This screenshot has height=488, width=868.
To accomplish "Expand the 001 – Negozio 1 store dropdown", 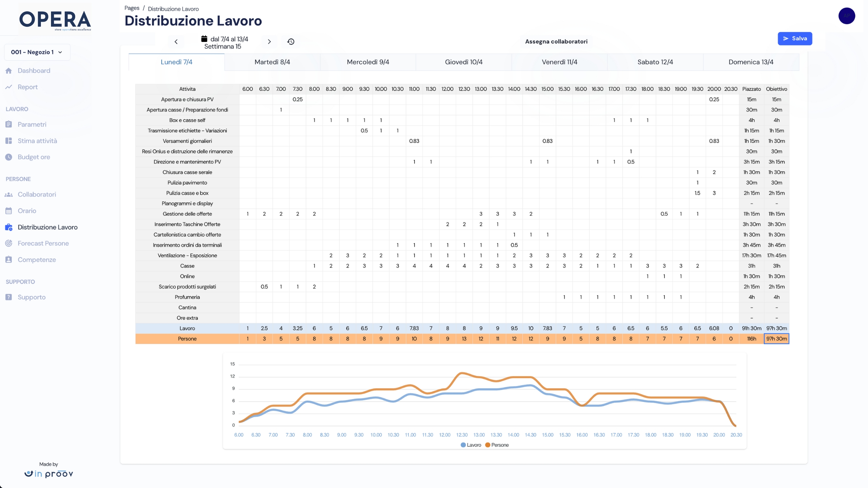I will pos(37,52).
